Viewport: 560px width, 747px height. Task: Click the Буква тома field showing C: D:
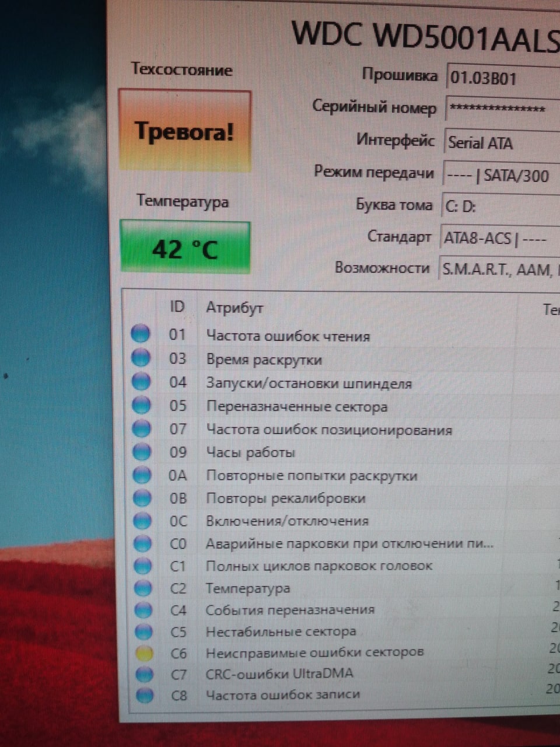click(501, 206)
